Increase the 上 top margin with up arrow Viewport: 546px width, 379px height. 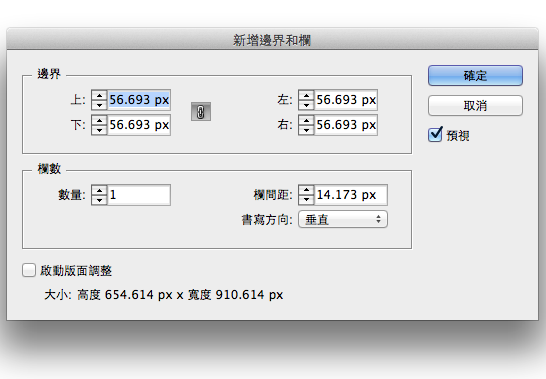[x=100, y=95]
